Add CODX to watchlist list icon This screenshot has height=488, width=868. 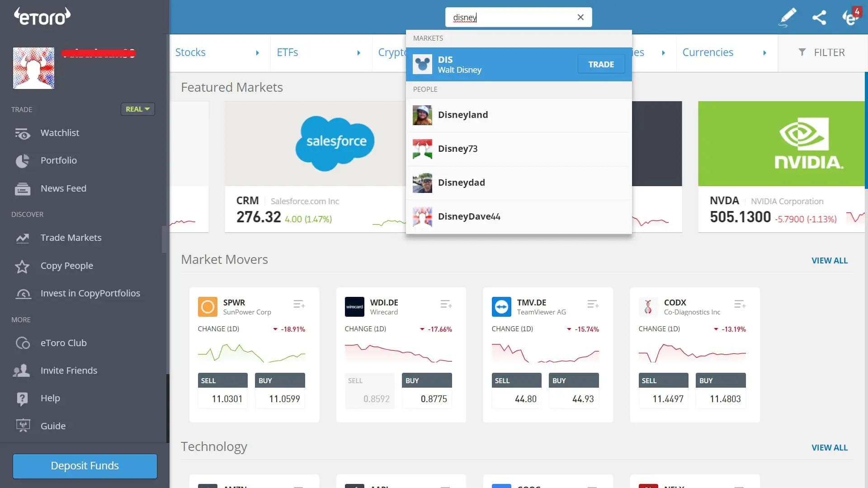740,304
